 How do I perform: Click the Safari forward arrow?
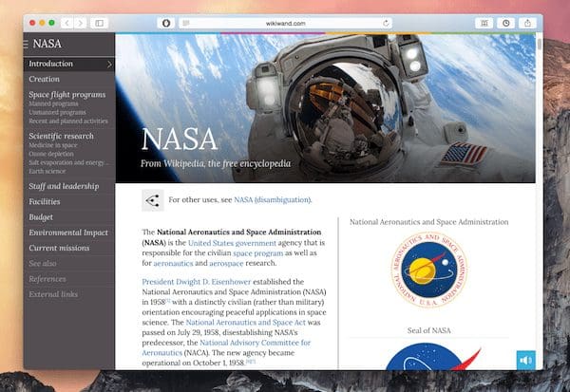pyautogui.click(x=81, y=23)
